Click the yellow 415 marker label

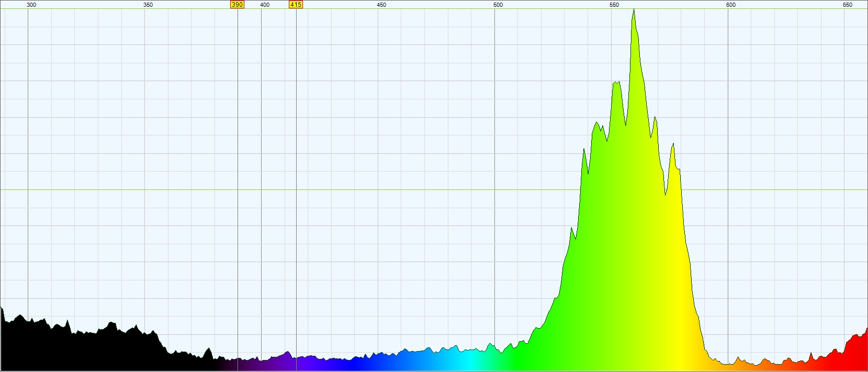coord(296,4)
